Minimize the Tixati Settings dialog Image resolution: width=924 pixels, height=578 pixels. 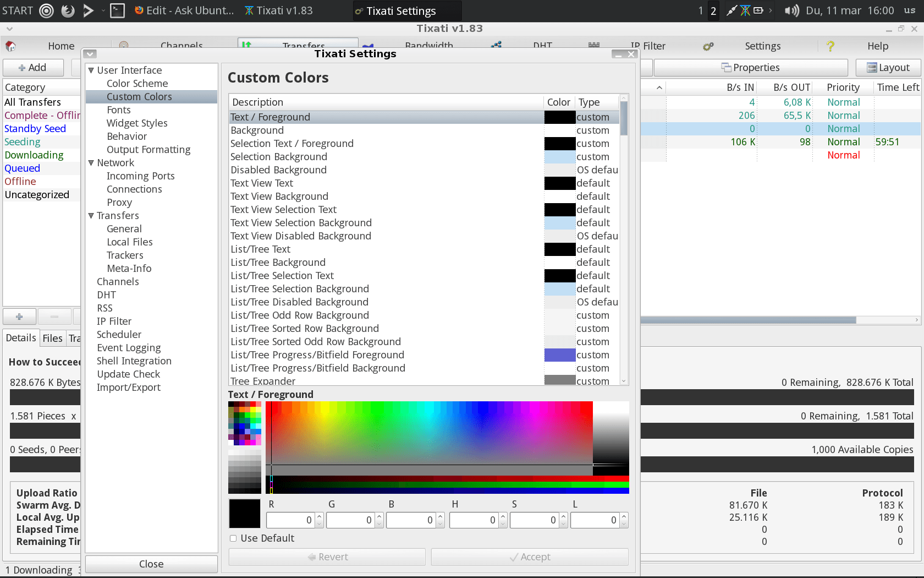619,54
